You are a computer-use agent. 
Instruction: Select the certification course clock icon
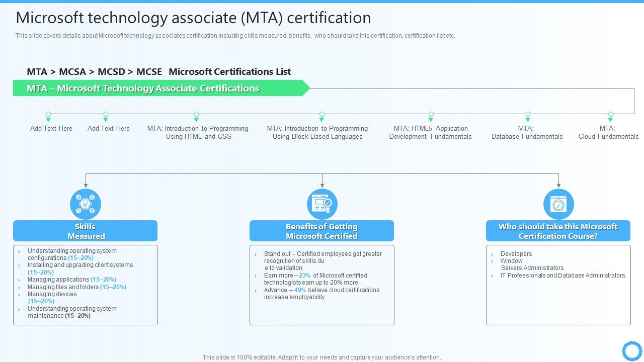click(x=558, y=204)
